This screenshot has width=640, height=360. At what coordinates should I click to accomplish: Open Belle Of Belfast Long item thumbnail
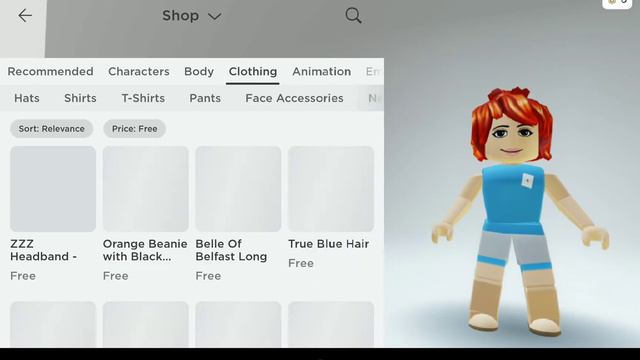tap(238, 189)
